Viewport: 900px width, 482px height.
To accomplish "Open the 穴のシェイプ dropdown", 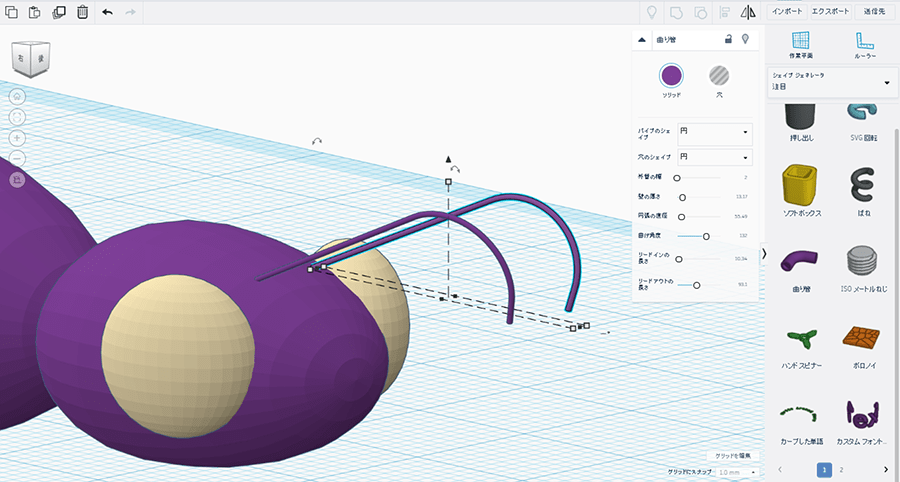I will pos(715,157).
